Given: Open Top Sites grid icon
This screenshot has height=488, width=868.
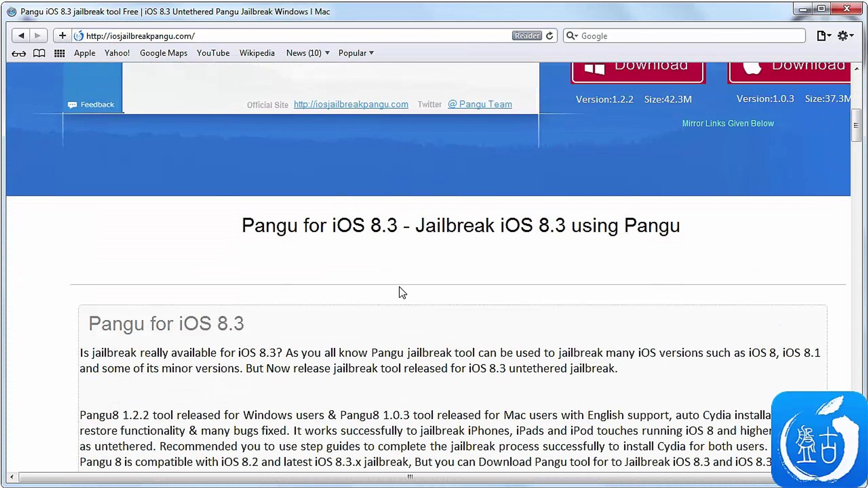Looking at the screenshot, I should (59, 53).
